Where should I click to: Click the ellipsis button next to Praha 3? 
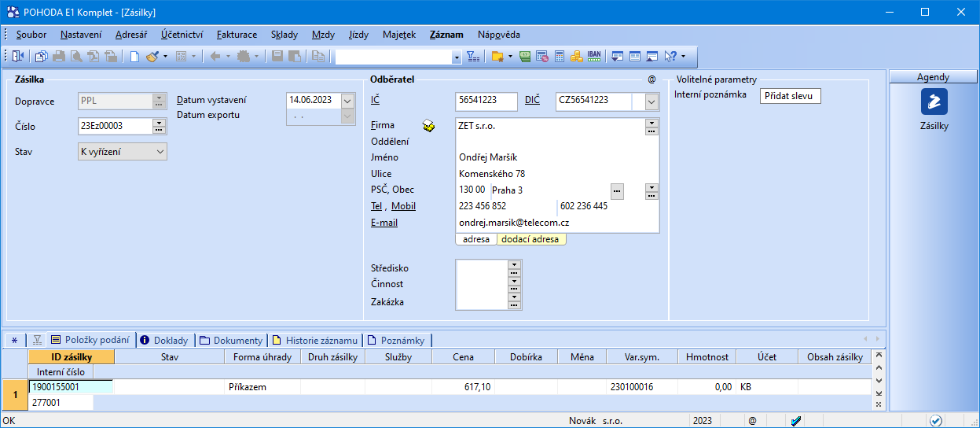(618, 190)
